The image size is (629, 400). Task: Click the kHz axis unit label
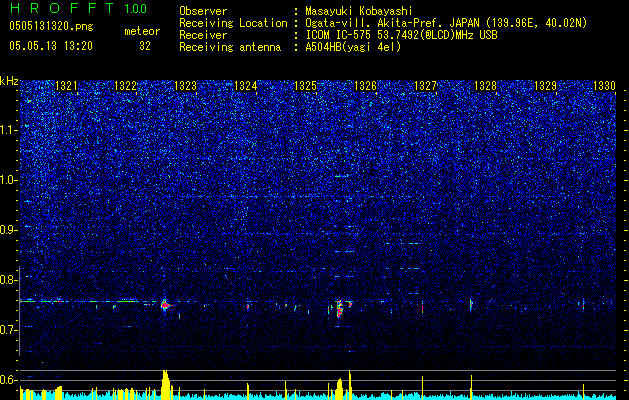click(9, 81)
